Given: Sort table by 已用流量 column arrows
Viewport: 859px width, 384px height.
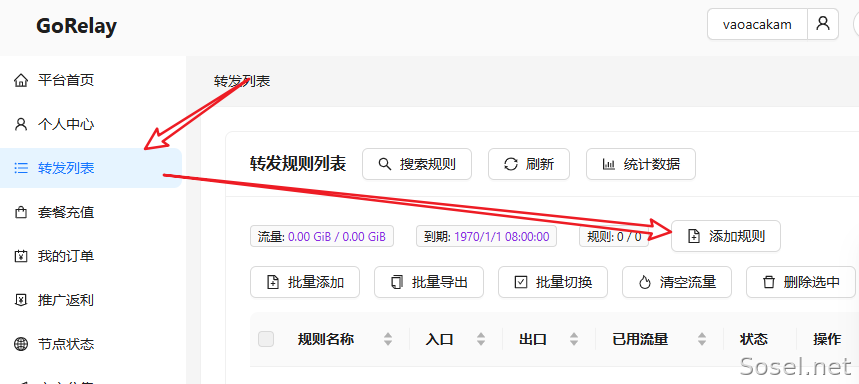Looking at the screenshot, I should (701, 339).
